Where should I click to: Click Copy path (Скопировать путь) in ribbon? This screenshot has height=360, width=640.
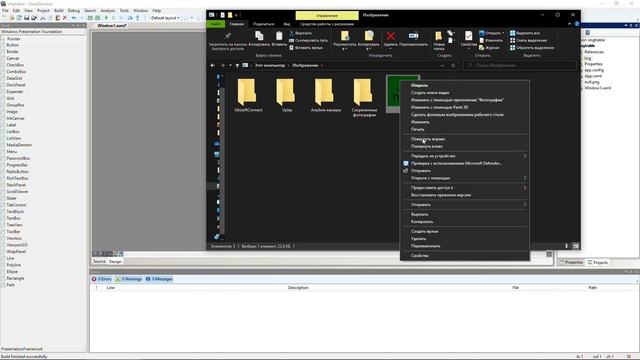click(308, 40)
